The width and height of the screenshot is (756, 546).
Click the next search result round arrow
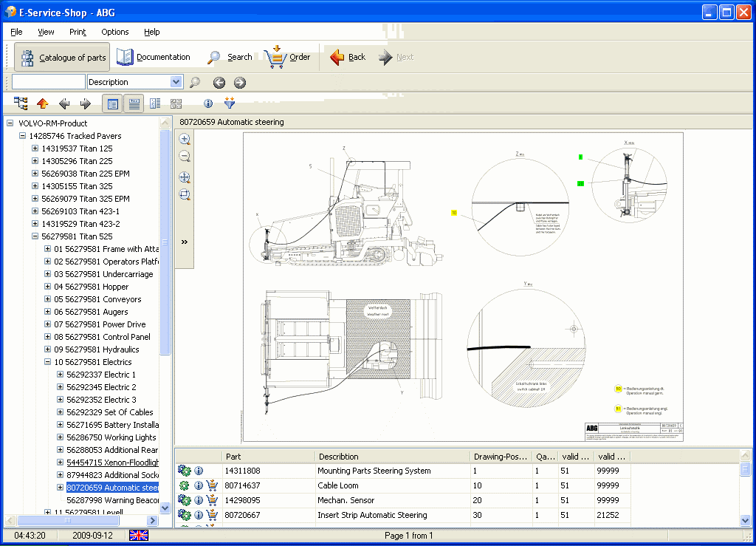(240, 83)
